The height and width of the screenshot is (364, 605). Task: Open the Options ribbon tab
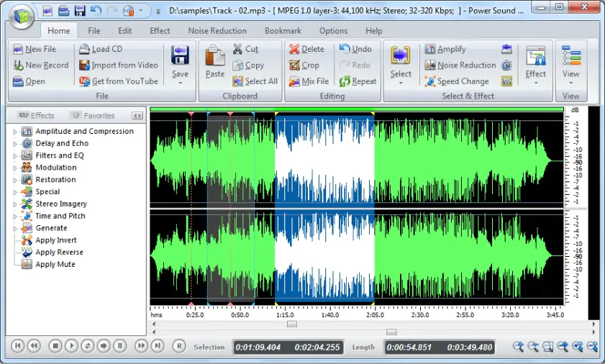point(333,31)
